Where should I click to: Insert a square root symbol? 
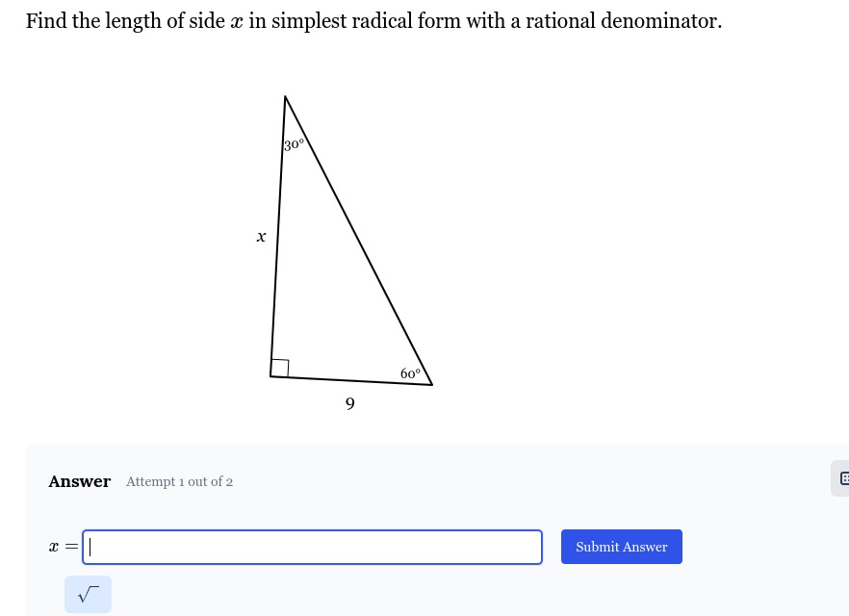(x=88, y=595)
